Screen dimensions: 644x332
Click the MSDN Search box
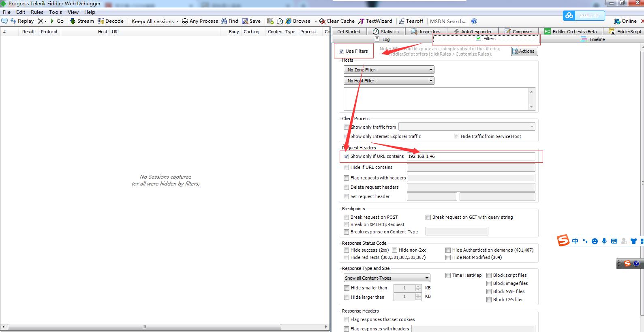tap(449, 21)
